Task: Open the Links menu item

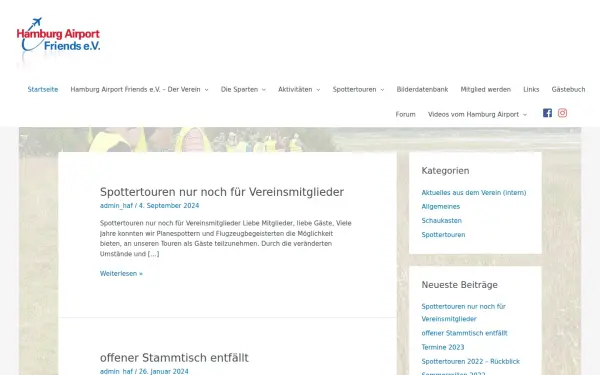Action: click(531, 90)
